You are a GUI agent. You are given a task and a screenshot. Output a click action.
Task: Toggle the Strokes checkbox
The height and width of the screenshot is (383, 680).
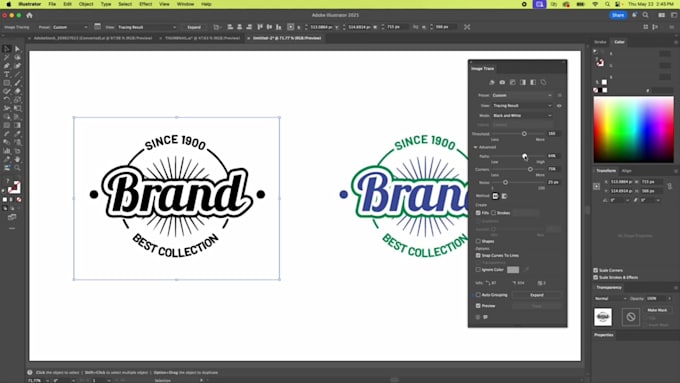click(x=494, y=213)
